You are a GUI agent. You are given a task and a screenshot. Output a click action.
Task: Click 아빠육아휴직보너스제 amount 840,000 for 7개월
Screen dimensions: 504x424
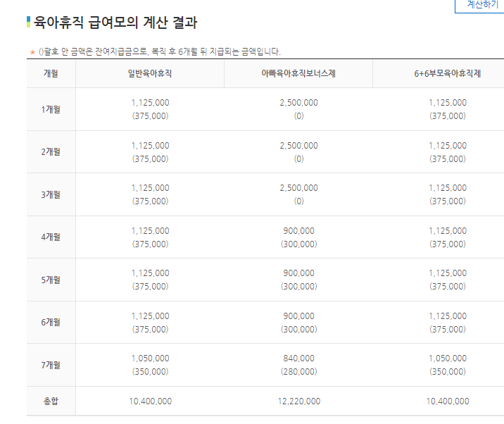click(298, 358)
